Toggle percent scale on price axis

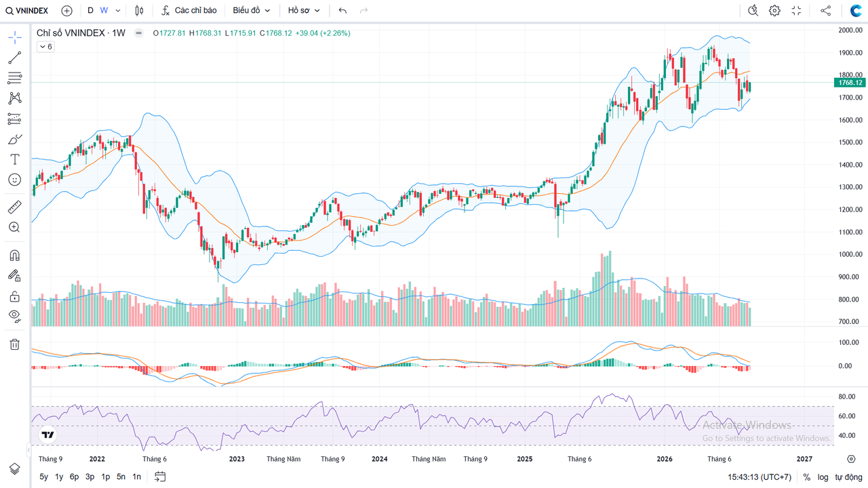pos(807,477)
